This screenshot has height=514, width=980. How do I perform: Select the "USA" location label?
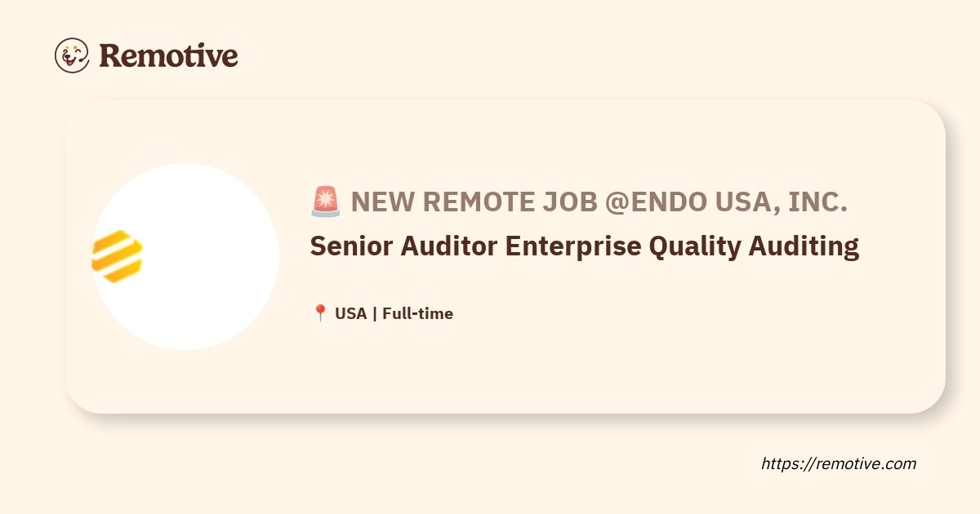point(351,313)
